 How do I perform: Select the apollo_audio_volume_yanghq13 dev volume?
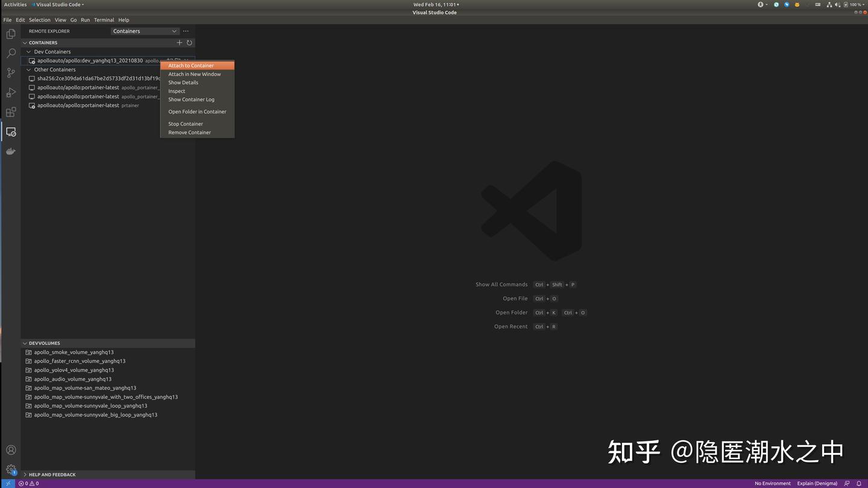[x=72, y=379]
